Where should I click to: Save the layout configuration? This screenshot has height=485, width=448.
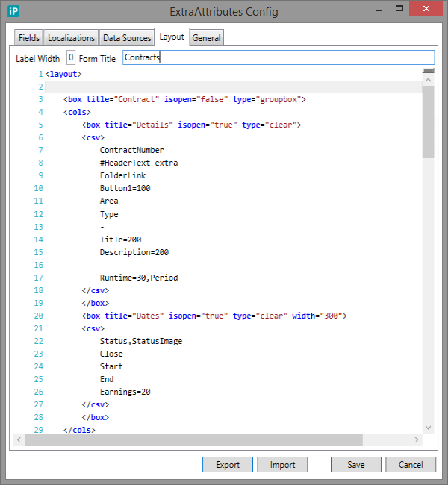click(356, 465)
